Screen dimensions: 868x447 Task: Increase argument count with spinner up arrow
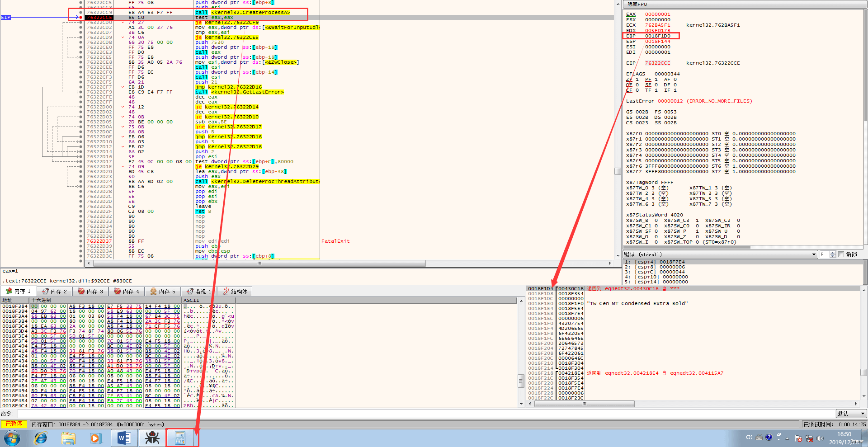pyautogui.click(x=833, y=253)
